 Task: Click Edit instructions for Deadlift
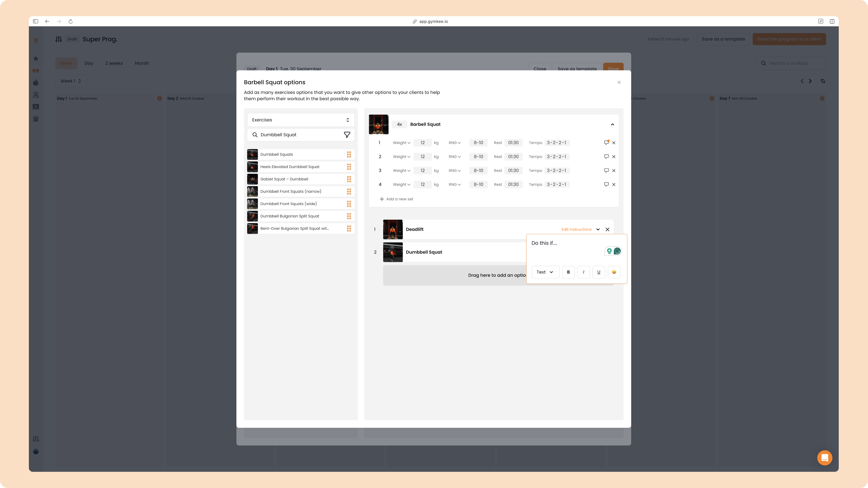[576, 230]
